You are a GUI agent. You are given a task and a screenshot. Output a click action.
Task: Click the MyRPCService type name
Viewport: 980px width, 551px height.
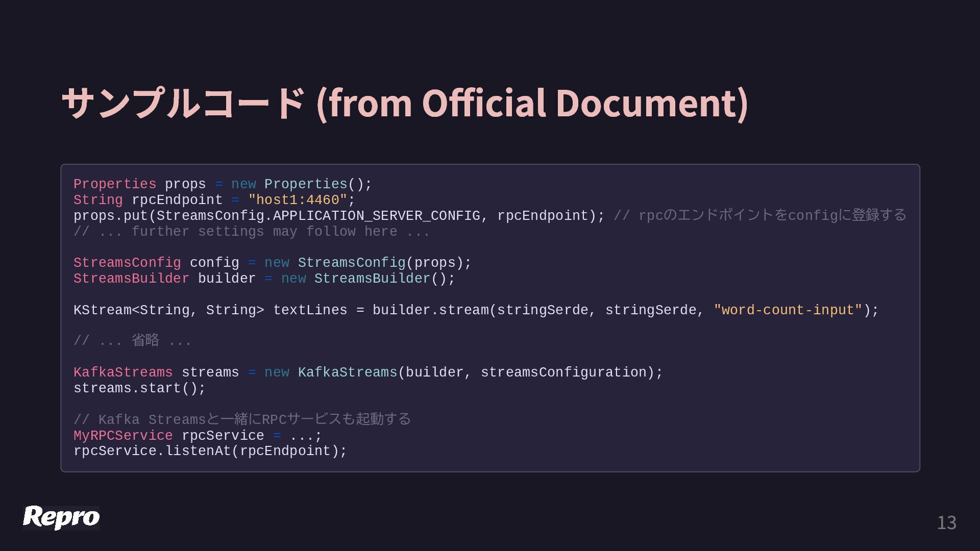point(123,436)
